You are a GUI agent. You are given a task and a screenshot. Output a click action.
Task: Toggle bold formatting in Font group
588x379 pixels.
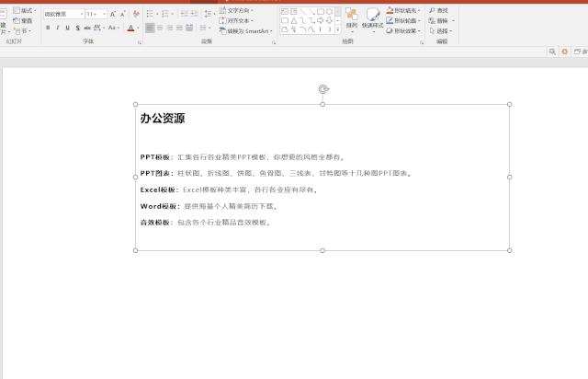48,28
